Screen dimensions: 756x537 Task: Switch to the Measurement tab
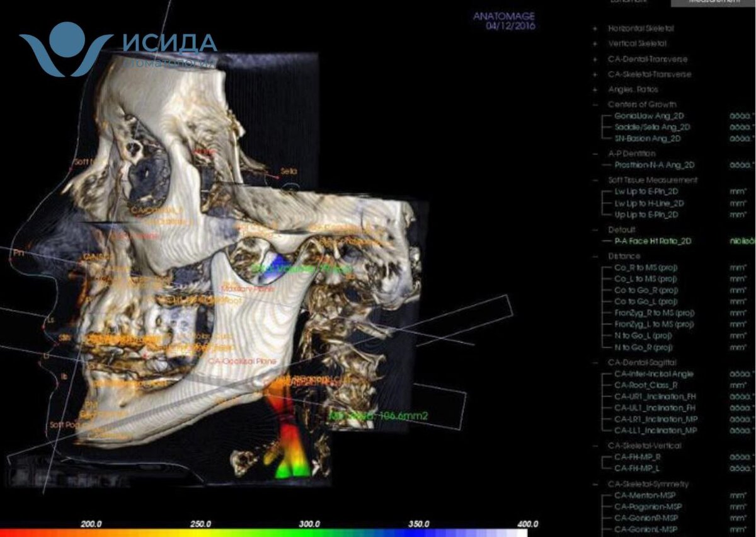click(713, 3)
